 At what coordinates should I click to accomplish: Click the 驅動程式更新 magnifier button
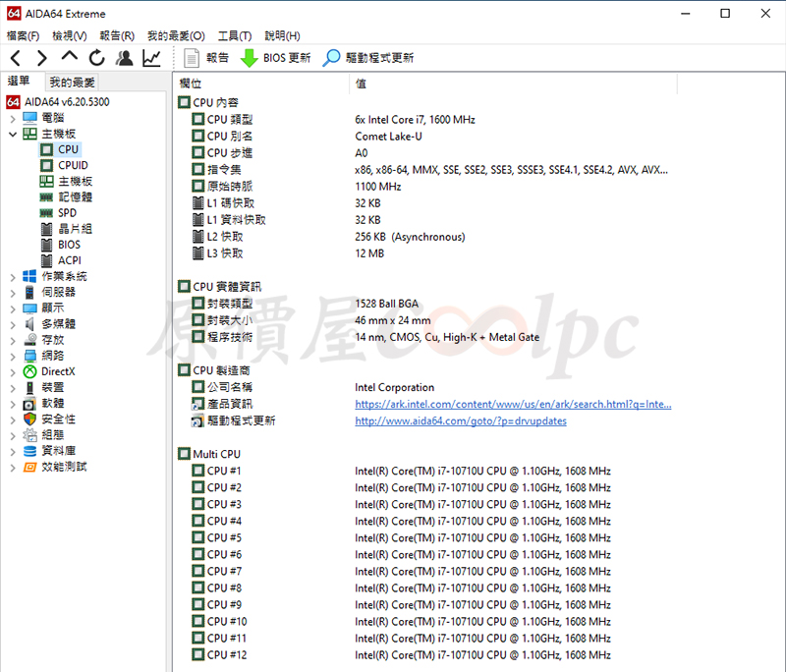(x=368, y=58)
